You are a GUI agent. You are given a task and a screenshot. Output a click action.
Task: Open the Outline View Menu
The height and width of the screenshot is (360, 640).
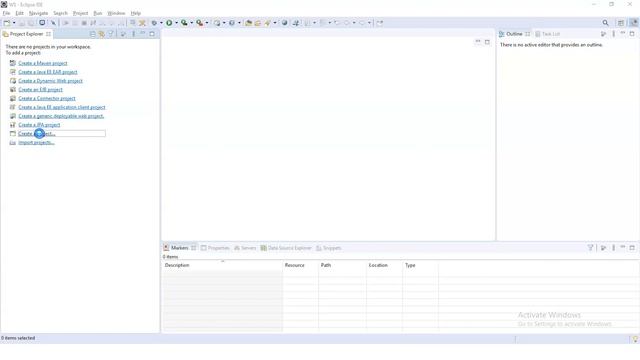(613, 34)
